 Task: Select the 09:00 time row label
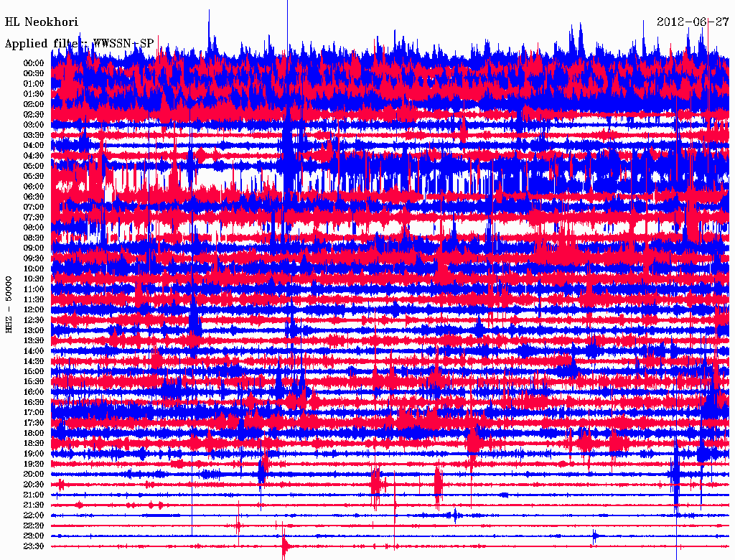tap(34, 248)
